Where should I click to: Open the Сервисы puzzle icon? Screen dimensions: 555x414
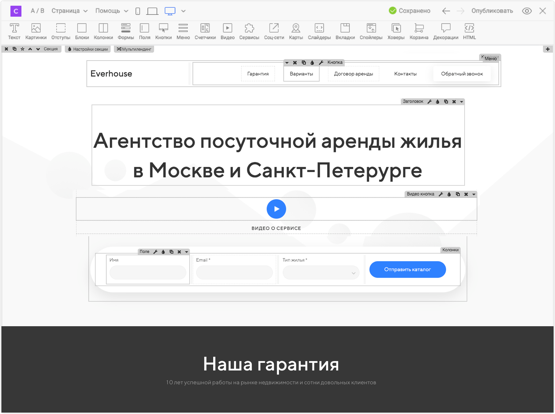pyautogui.click(x=249, y=31)
